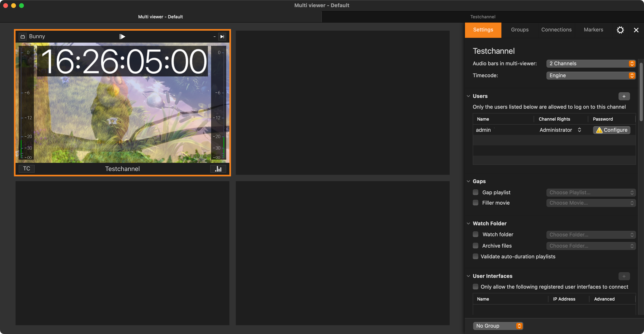Screen dimensions: 644x334
Task: Collapse the User Interfaces section
Action: 468,276
